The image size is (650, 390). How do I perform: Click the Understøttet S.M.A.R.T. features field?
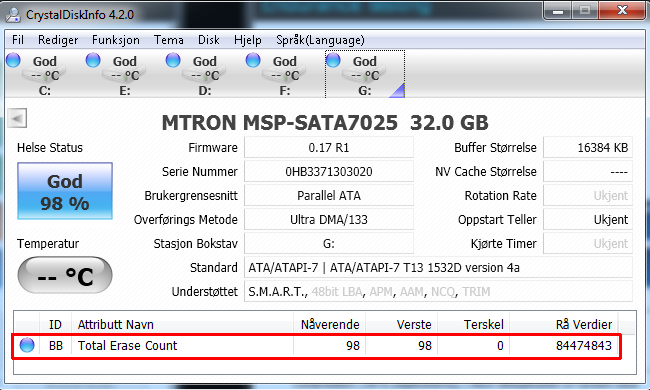pos(438,292)
